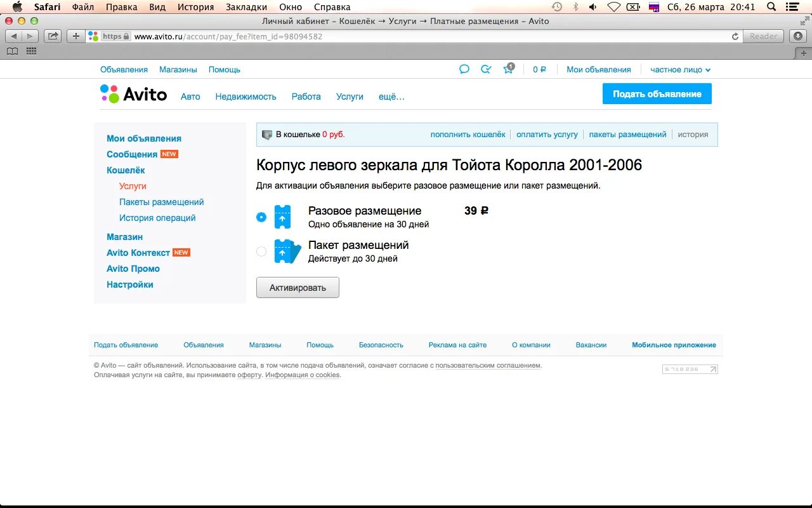Click the Помощь link in top bar
Screen dimensions: 812x508
(x=225, y=70)
